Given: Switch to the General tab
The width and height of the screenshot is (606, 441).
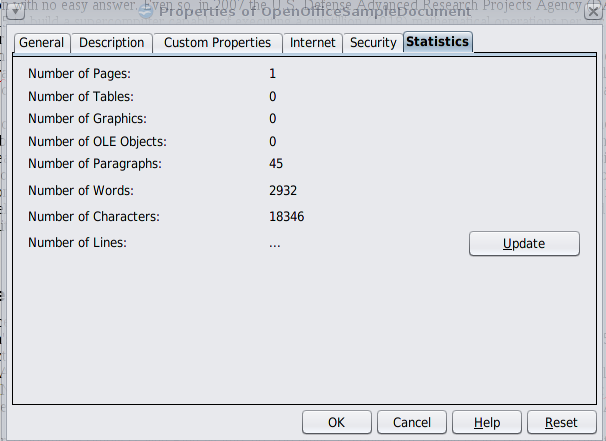Looking at the screenshot, I should pyautogui.click(x=42, y=43).
